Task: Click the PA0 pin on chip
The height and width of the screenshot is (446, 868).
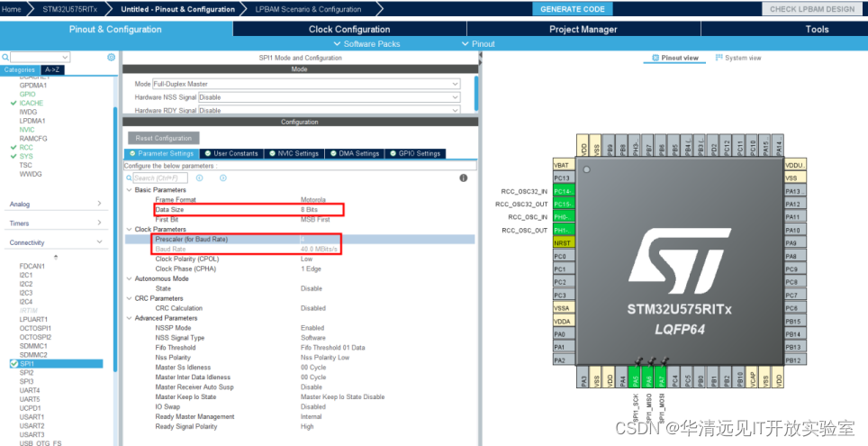Action: [x=564, y=334]
